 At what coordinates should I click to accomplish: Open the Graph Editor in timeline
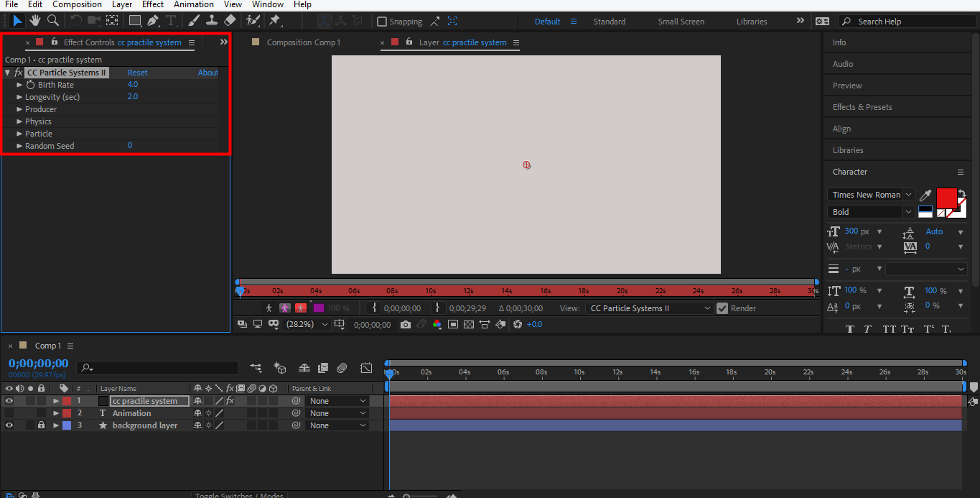[x=366, y=368]
